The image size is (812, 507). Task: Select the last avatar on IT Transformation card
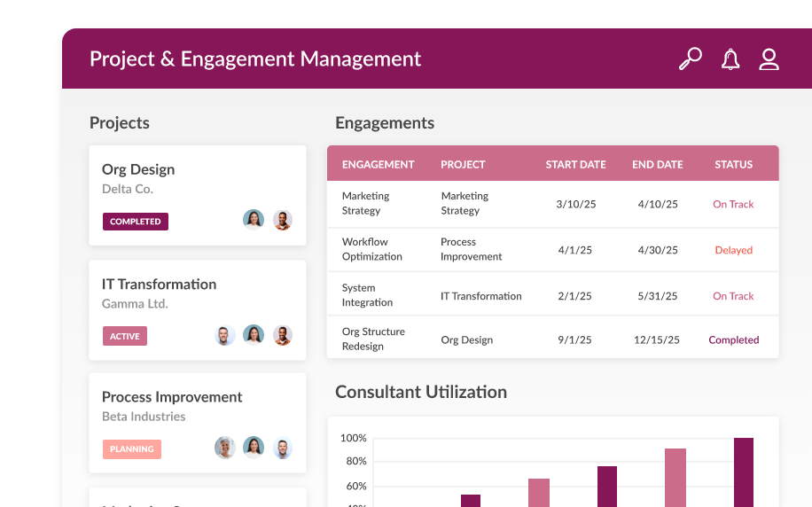[x=282, y=335]
